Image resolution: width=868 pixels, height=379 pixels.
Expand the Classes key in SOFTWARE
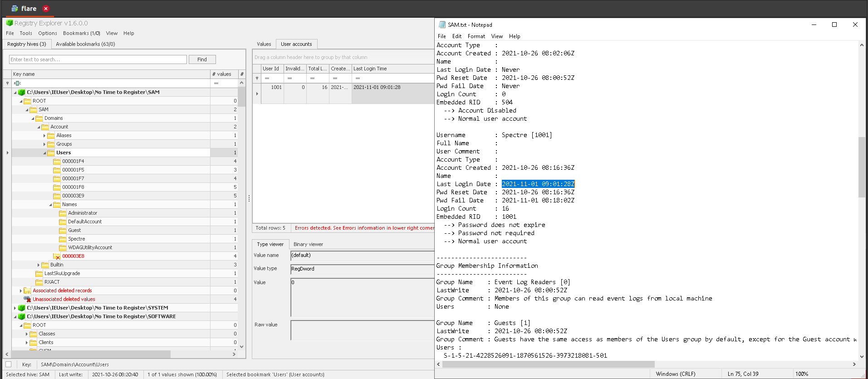pyautogui.click(x=27, y=334)
